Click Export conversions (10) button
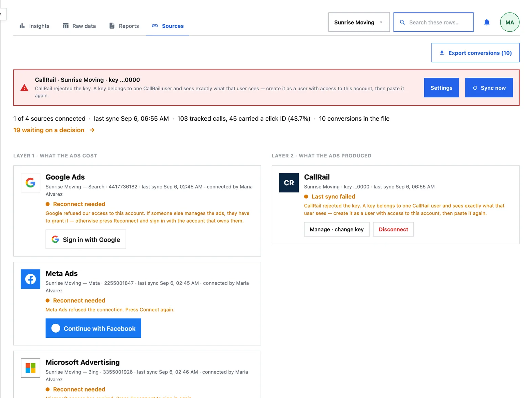 coord(475,52)
